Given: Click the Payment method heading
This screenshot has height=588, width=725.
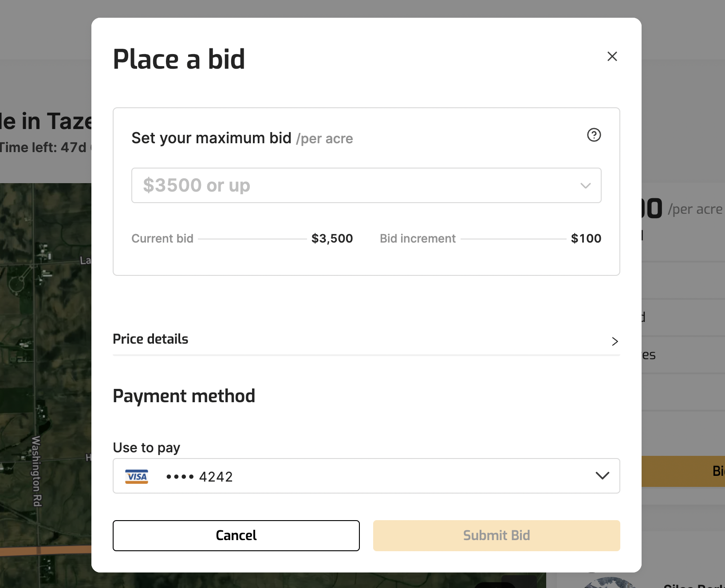Looking at the screenshot, I should click(184, 396).
